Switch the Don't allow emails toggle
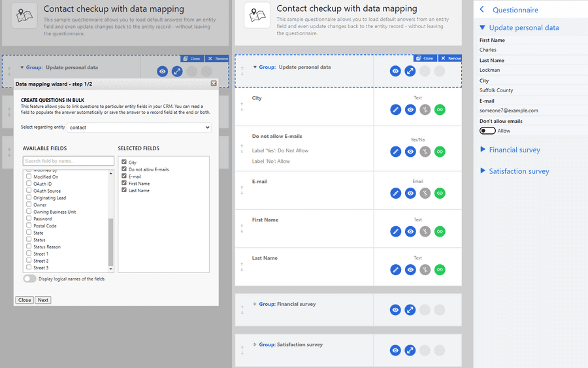The width and height of the screenshot is (588, 368). click(x=487, y=131)
